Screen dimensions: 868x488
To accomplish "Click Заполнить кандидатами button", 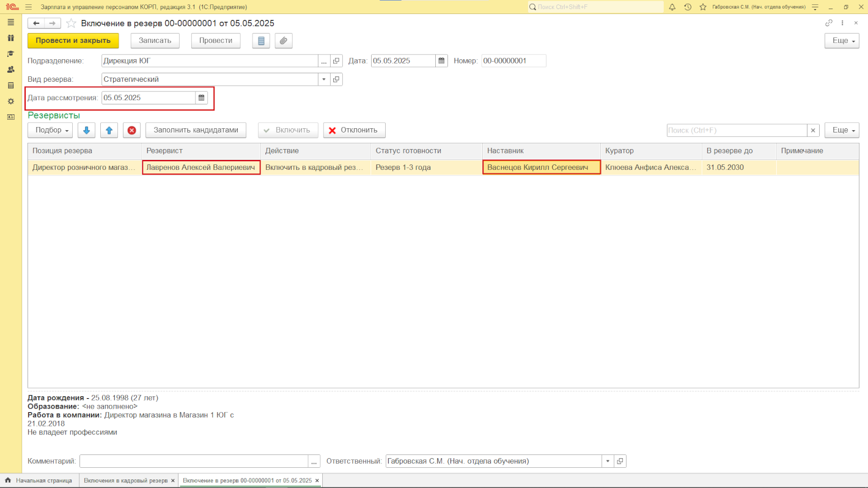I will [196, 130].
